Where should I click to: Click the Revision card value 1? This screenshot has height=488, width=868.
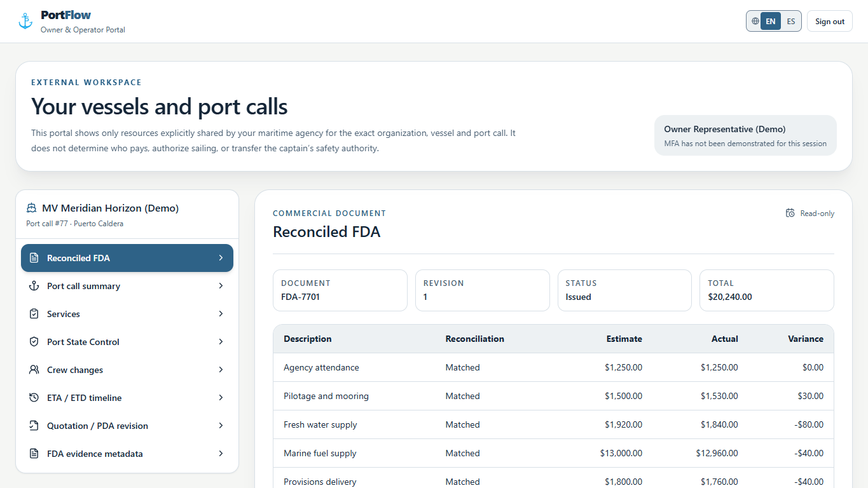425,297
